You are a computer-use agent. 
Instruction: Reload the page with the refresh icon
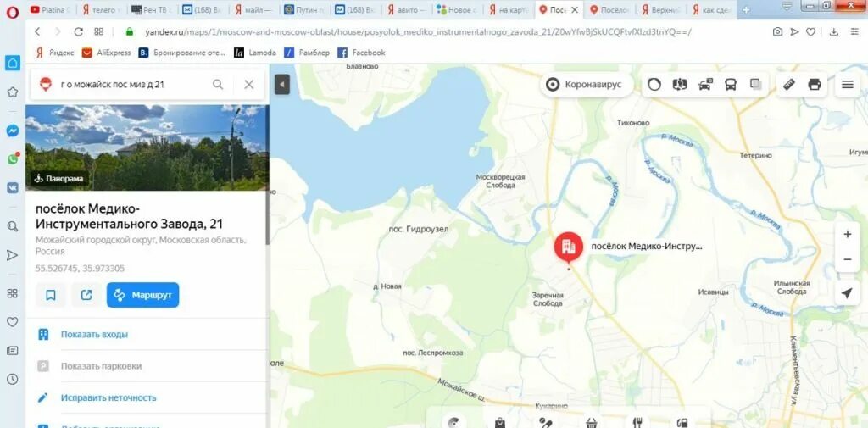coord(79,32)
